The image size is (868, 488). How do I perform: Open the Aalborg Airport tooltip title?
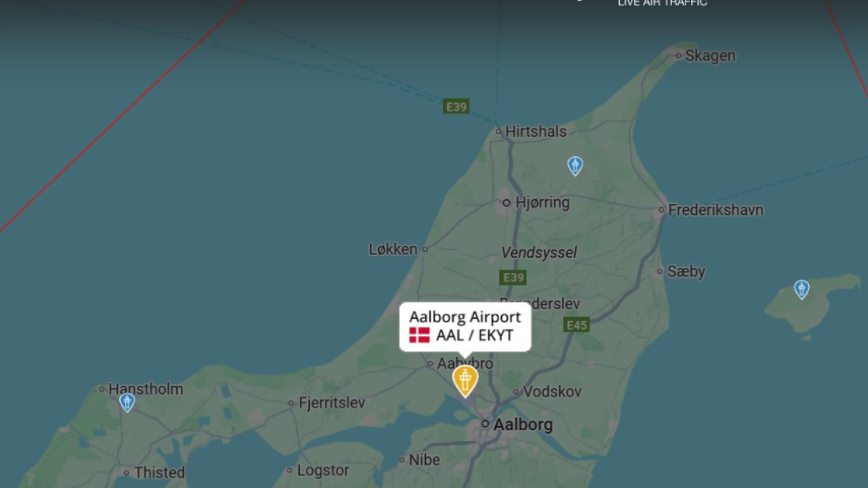(465, 317)
